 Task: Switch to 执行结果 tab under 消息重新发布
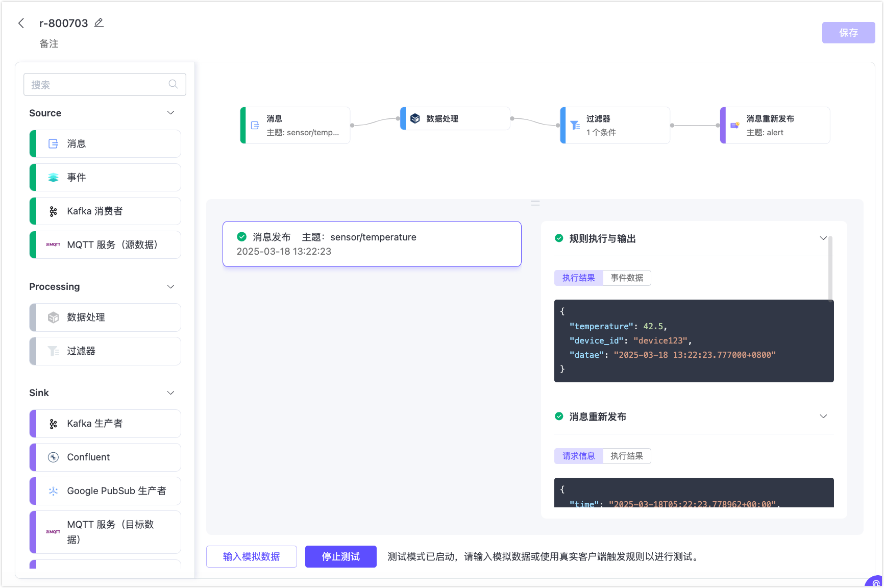pos(626,456)
